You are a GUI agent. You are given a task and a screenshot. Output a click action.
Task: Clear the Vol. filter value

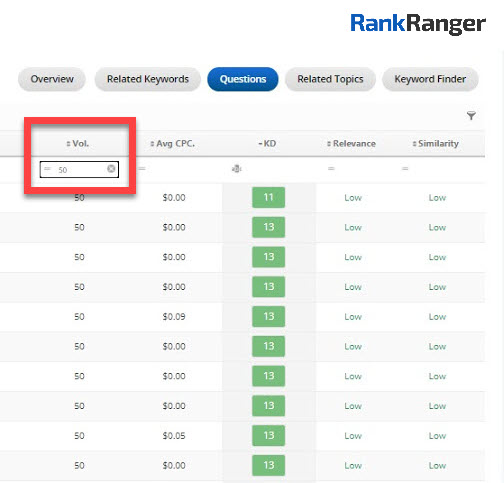coord(111,169)
